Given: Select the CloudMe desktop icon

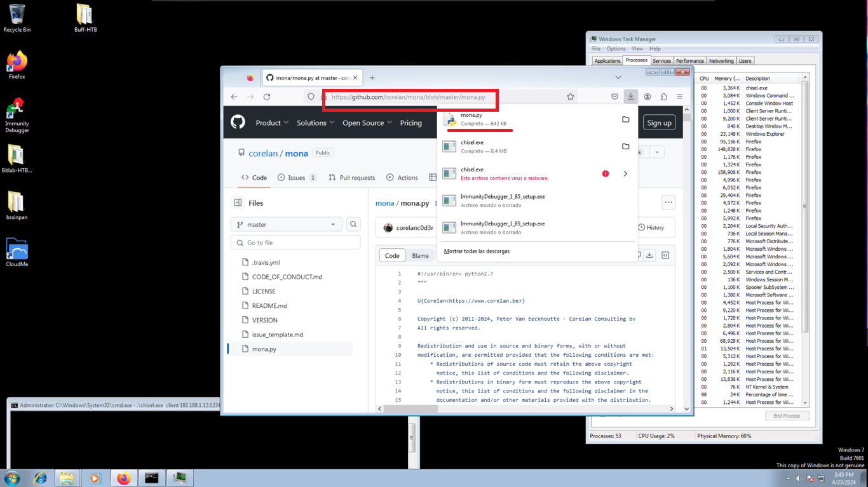Looking at the screenshot, I should 17,252.
